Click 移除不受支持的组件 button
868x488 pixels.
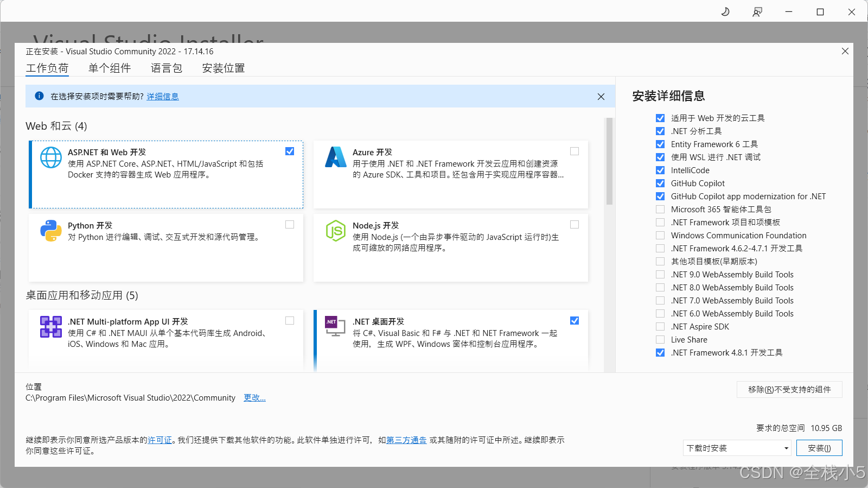789,389
